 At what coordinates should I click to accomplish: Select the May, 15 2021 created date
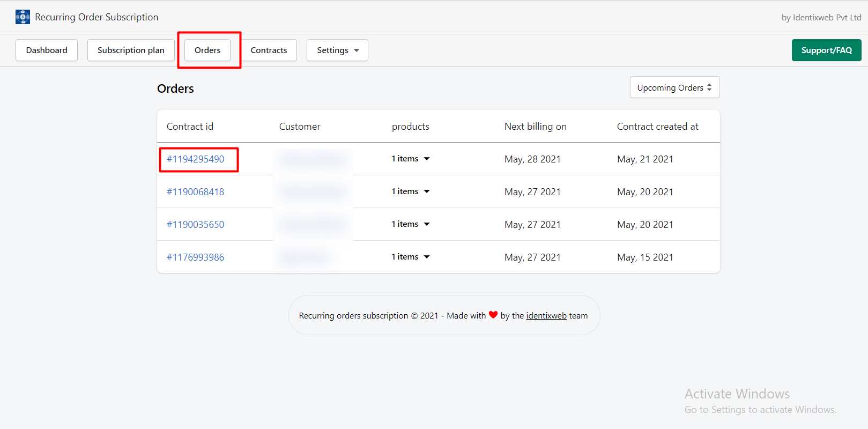click(x=645, y=257)
